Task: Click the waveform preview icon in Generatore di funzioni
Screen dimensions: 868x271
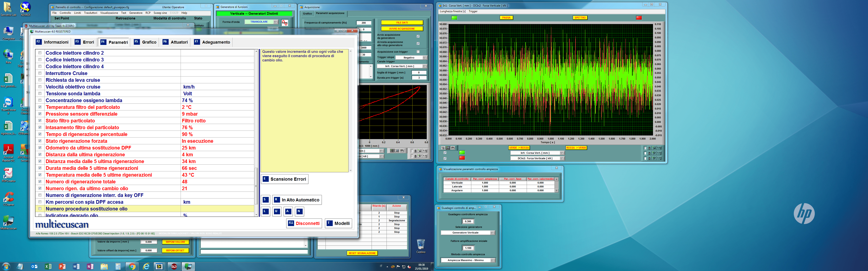Action: coord(285,23)
